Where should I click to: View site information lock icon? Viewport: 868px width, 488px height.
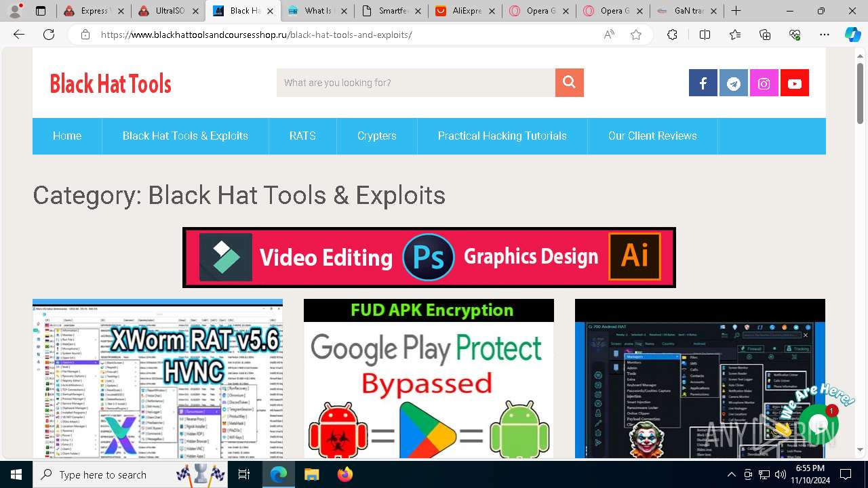tap(85, 35)
